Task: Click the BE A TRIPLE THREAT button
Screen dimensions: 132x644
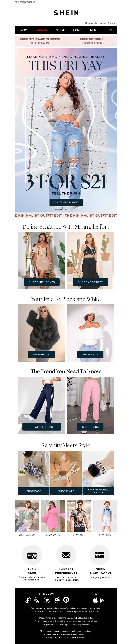Action: click(x=66, y=202)
